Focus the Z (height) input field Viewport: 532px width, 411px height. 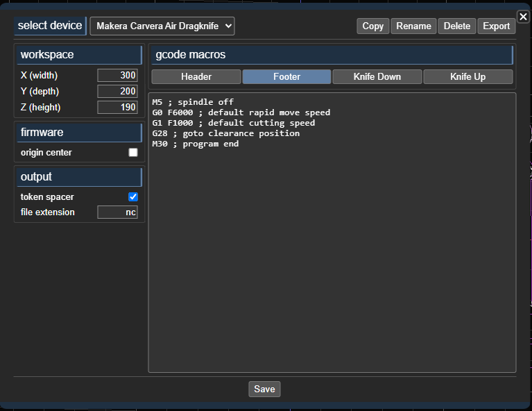[x=117, y=107]
